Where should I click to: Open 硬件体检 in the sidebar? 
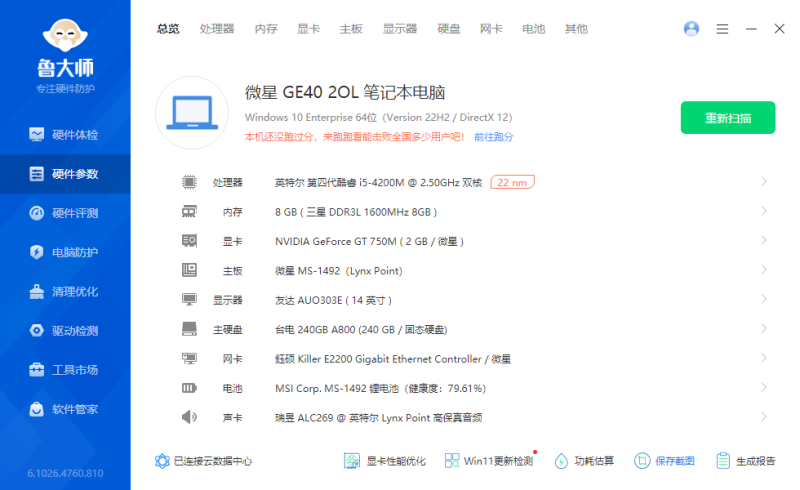coord(65,135)
